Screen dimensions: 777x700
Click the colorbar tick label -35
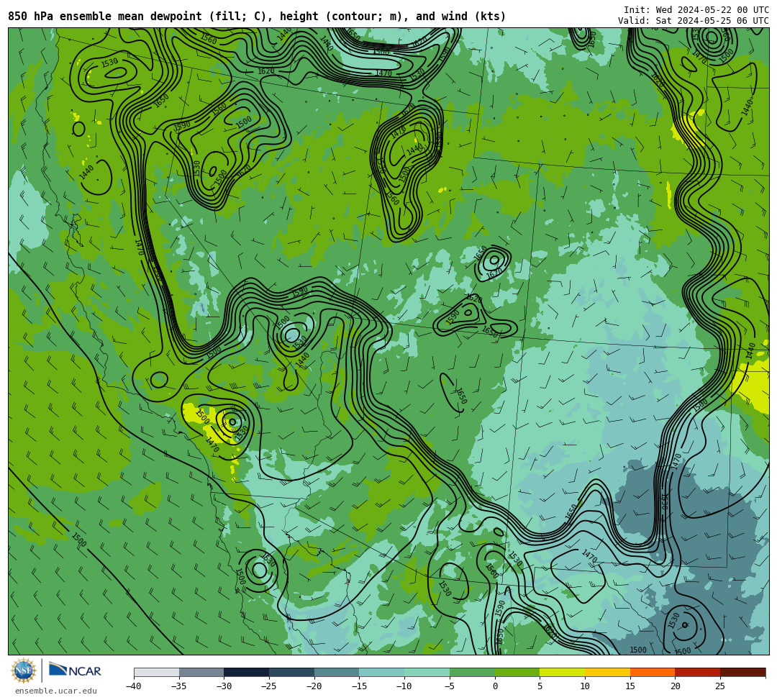(178, 686)
